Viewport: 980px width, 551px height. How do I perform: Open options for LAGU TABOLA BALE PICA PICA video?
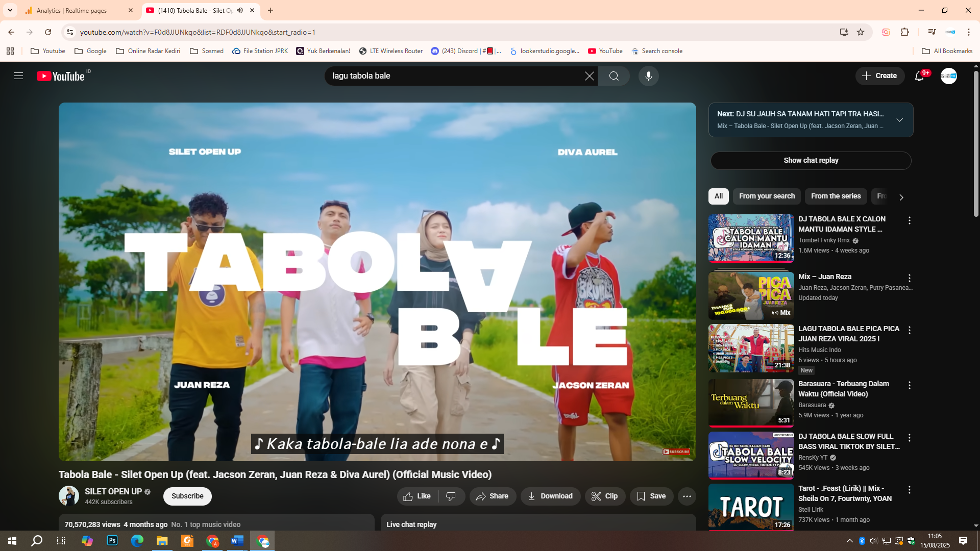(x=909, y=330)
